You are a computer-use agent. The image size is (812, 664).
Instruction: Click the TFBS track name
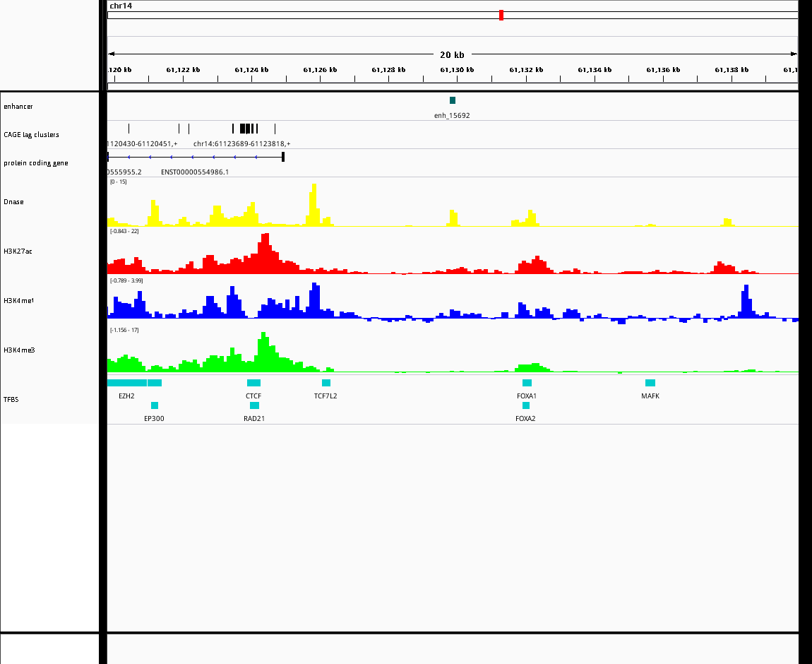pyautogui.click(x=11, y=399)
